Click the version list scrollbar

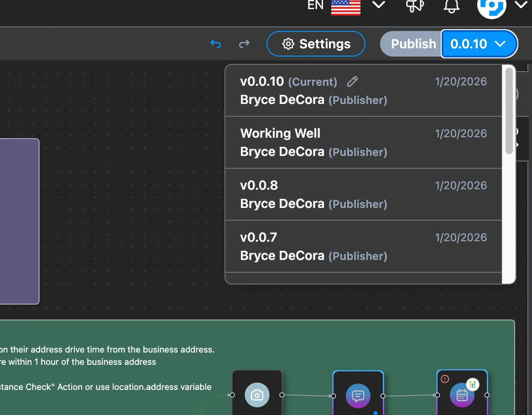click(x=509, y=112)
